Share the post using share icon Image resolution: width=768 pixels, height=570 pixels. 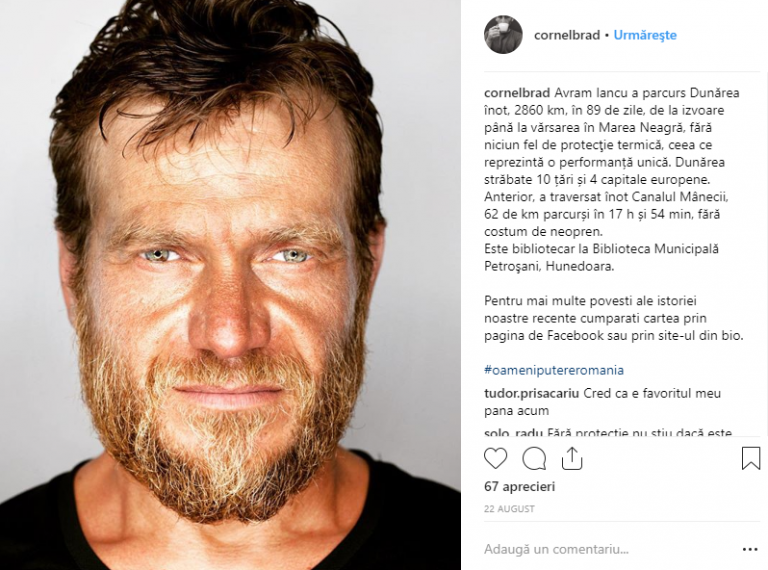coord(572,458)
